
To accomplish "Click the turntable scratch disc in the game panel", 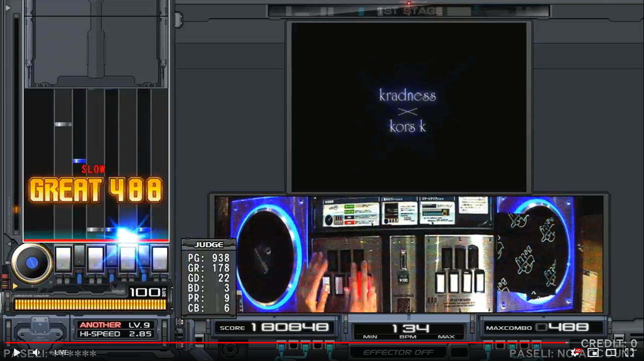I will 32,262.
